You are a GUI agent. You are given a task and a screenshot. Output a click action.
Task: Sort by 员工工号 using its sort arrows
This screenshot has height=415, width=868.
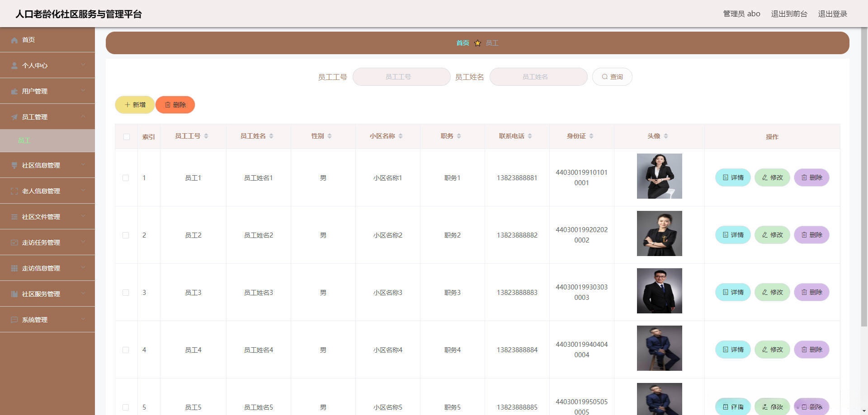click(x=206, y=136)
